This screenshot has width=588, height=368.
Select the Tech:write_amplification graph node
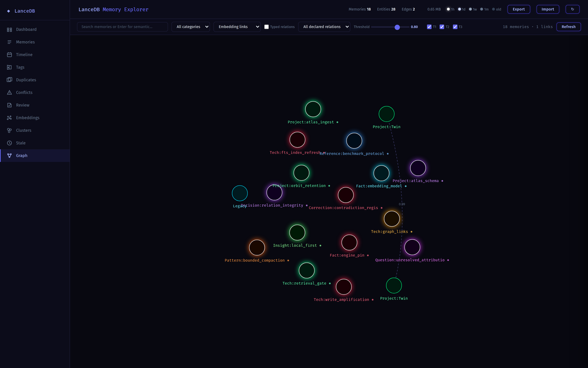[344, 287]
